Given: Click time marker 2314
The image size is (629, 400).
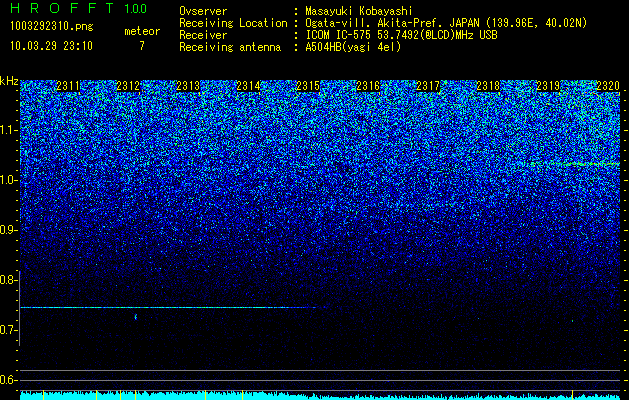Looking at the screenshot, I should pos(248,86).
